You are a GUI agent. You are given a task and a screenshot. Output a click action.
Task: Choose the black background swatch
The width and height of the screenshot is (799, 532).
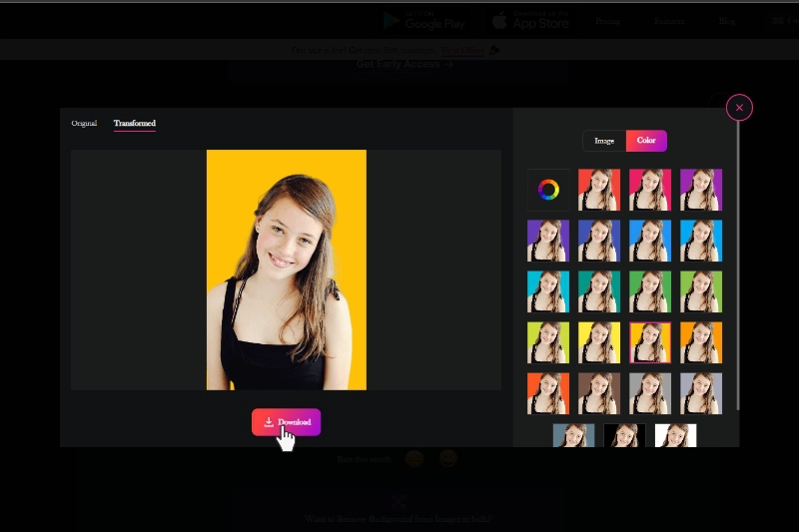[x=625, y=435]
